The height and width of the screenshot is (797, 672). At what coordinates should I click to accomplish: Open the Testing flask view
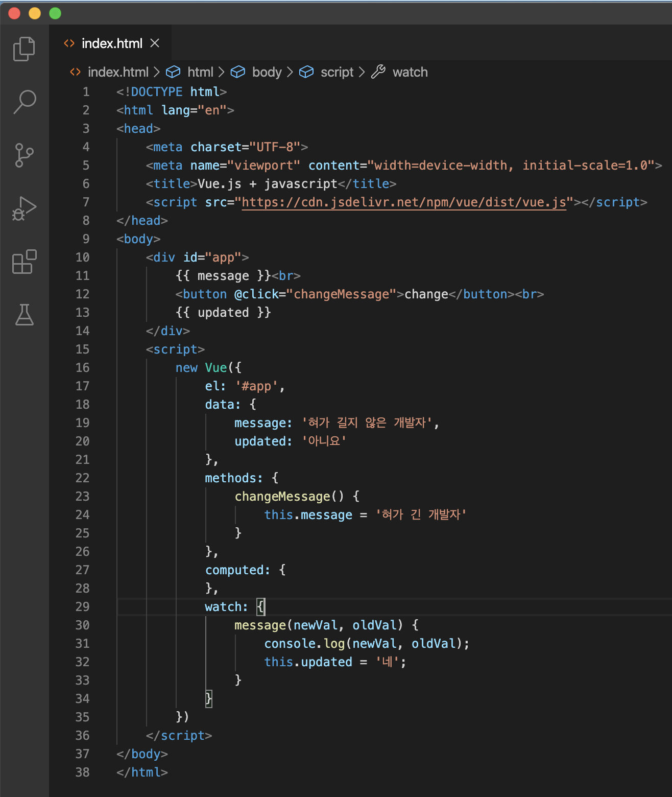click(24, 315)
